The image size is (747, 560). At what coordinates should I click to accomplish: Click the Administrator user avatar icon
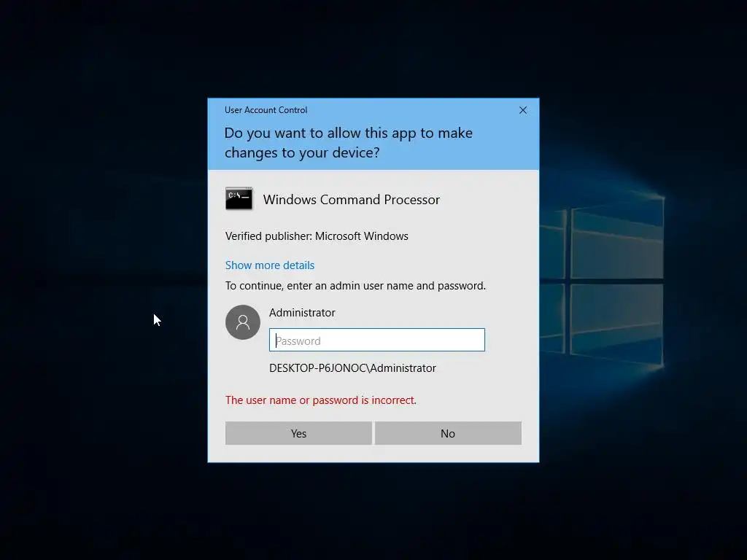(x=242, y=322)
